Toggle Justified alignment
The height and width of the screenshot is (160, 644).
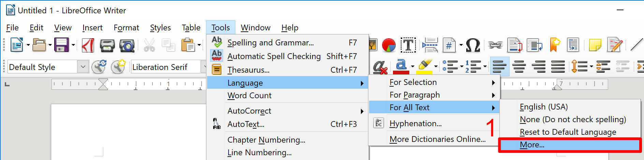point(558,67)
